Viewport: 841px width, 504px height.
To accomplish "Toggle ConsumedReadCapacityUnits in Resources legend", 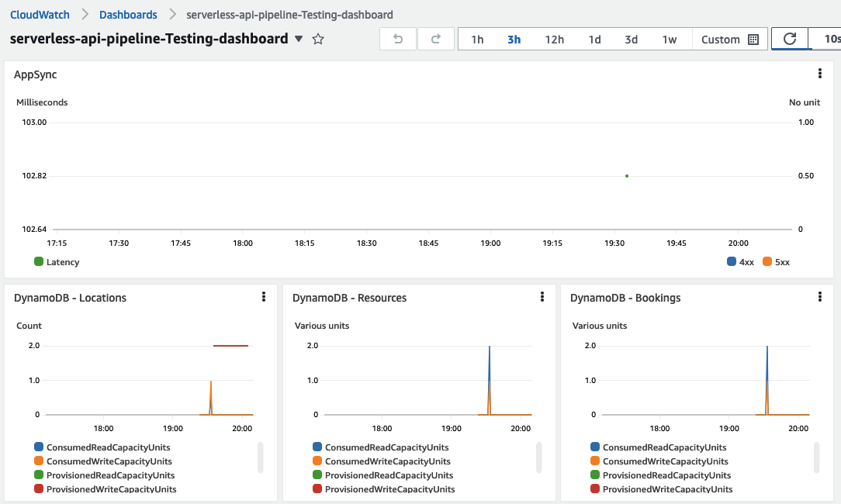I will (x=380, y=447).
